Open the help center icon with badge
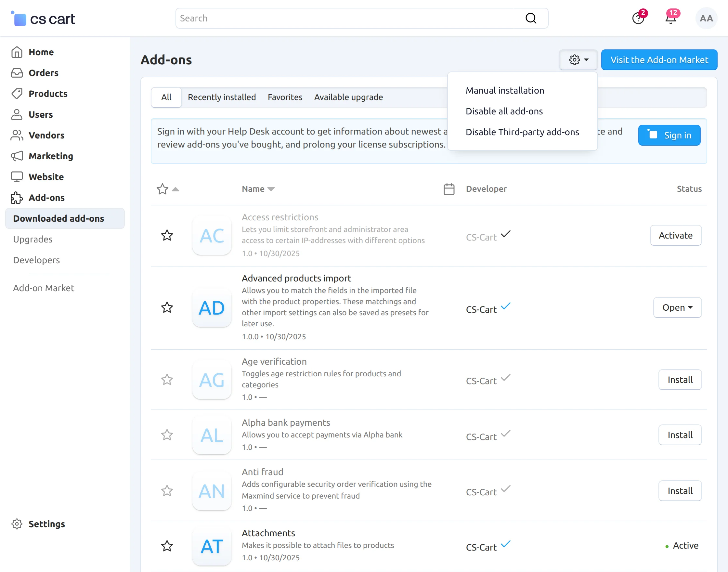The image size is (728, 572). (x=638, y=19)
